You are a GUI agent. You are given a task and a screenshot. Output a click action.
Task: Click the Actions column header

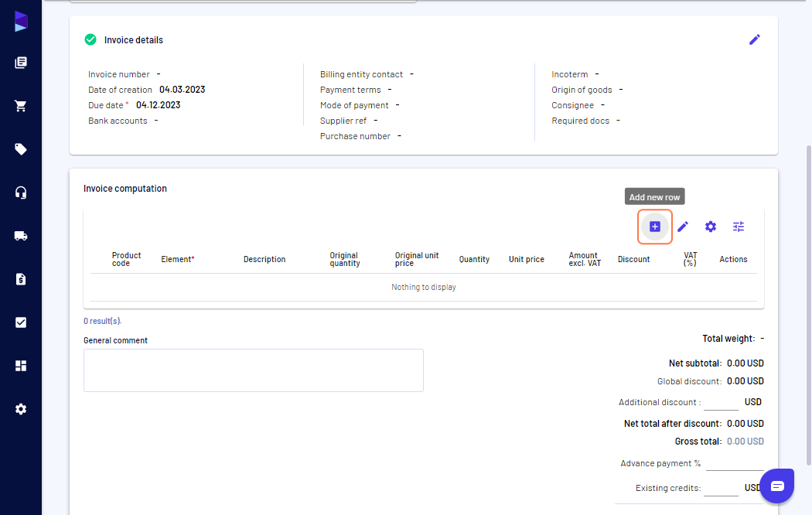[733, 259]
